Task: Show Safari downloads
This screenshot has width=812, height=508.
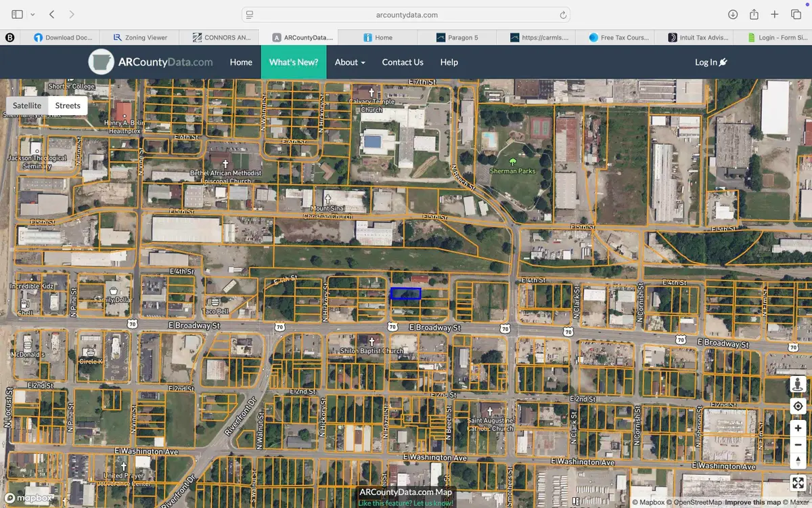Action: 733,14
